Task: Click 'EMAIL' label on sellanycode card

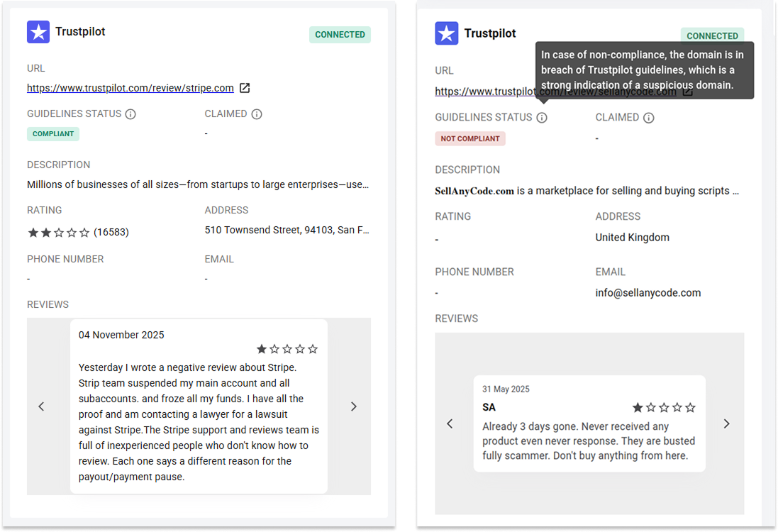Action: click(x=611, y=272)
